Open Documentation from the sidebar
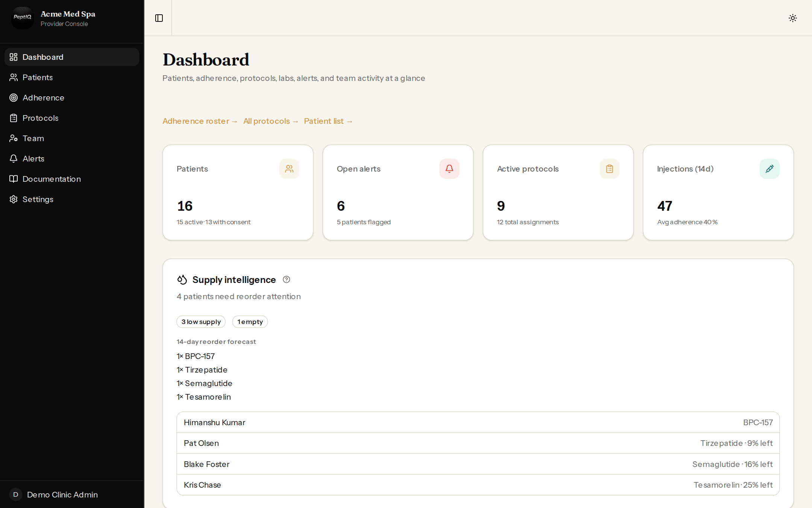Image resolution: width=812 pixels, height=508 pixels. point(72,179)
